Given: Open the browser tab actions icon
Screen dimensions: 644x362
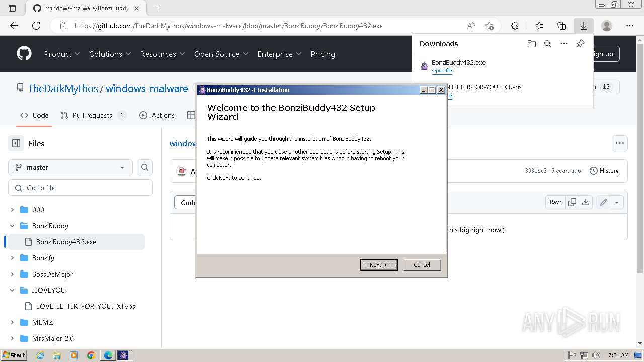Looking at the screenshot, I should (x=12, y=8).
